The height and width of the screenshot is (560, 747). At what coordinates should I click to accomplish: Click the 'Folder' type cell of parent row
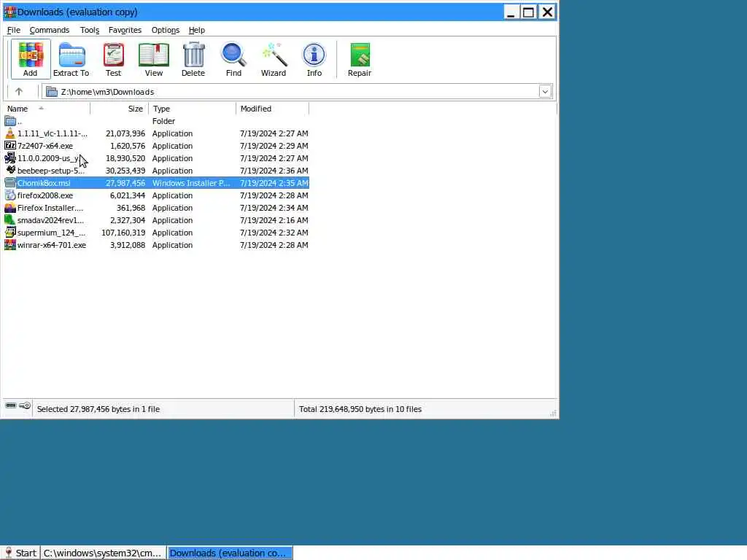(x=164, y=121)
